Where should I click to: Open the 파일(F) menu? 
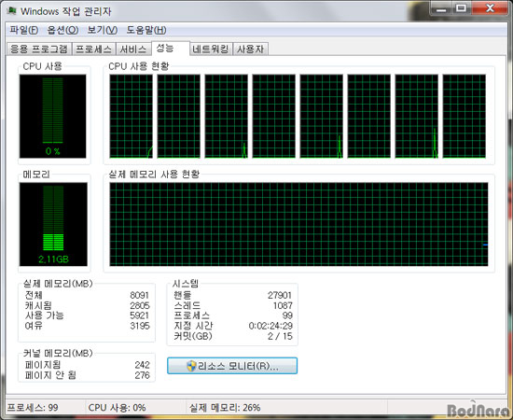24,30
